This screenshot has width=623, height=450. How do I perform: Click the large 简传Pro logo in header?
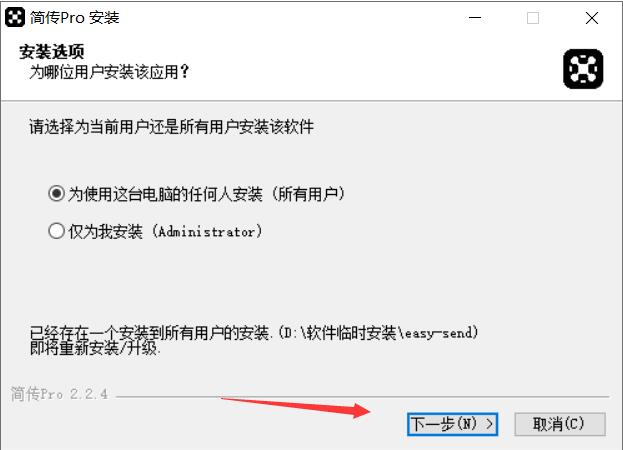[583, 69]
